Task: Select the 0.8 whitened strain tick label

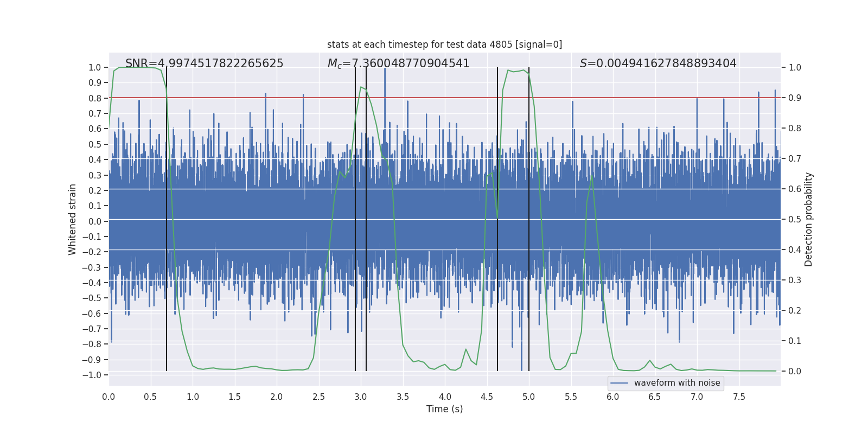Action: click(95, 98)
